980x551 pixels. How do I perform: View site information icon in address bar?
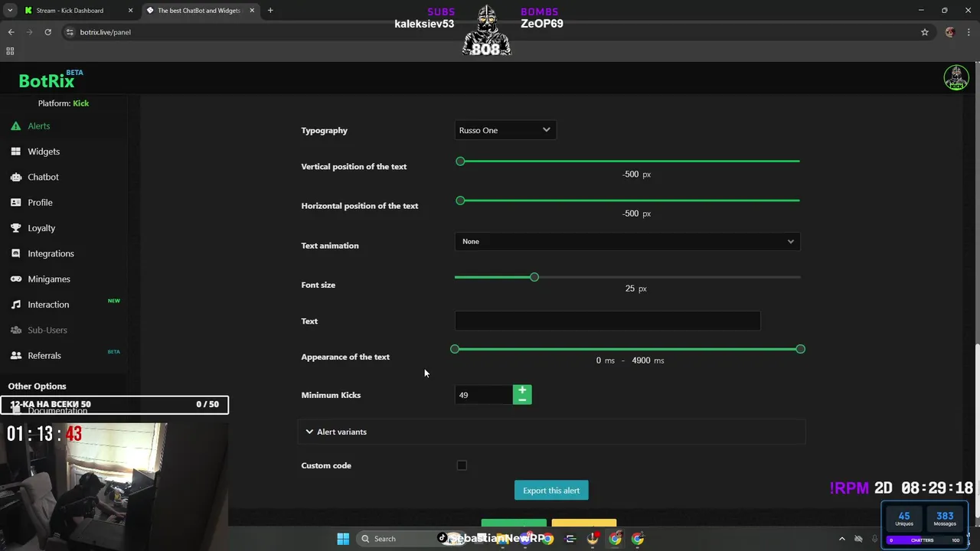(70, 32)
